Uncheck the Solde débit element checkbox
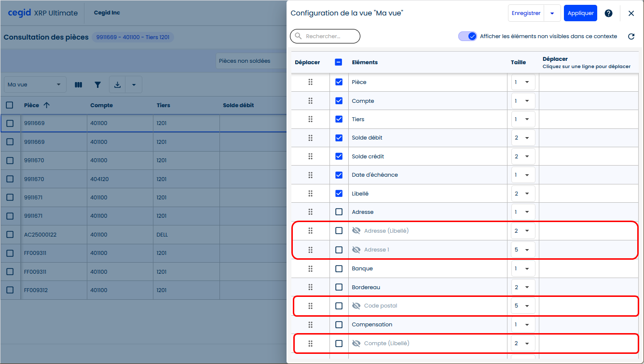This screenshot has width=644, height=364. (x=339, y=138)
